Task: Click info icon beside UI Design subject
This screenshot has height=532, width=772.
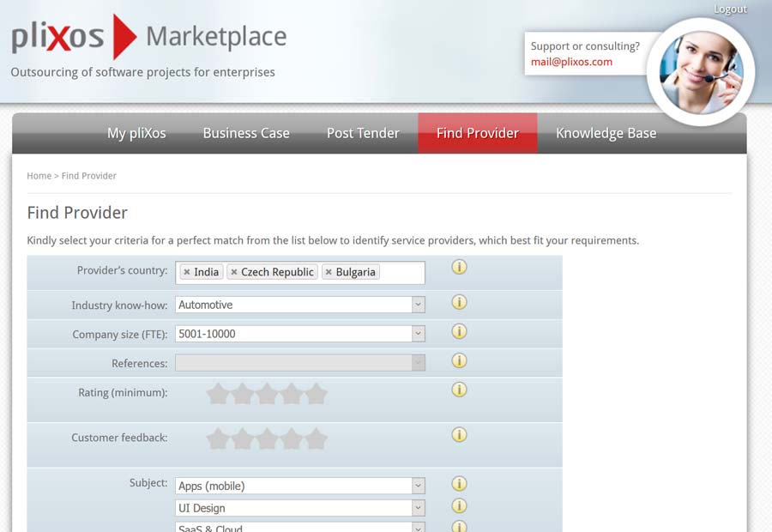Action: click(x=459, y=506)
